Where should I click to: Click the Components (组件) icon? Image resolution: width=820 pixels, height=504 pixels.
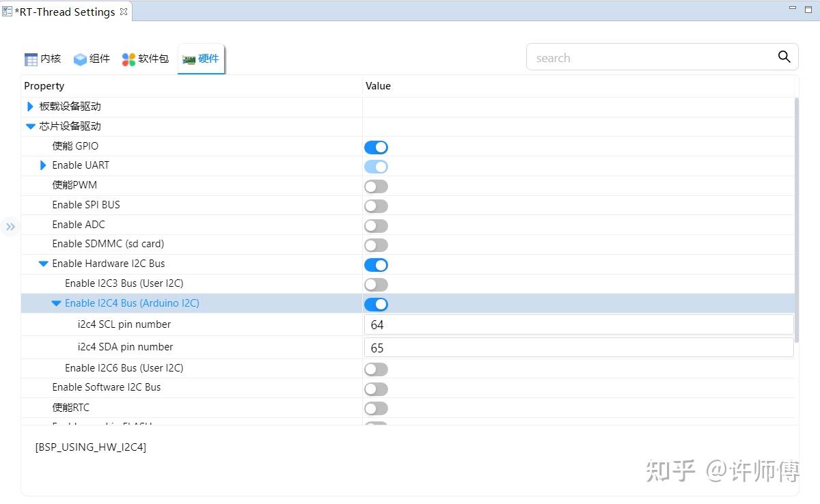click(x=79, y=58)
